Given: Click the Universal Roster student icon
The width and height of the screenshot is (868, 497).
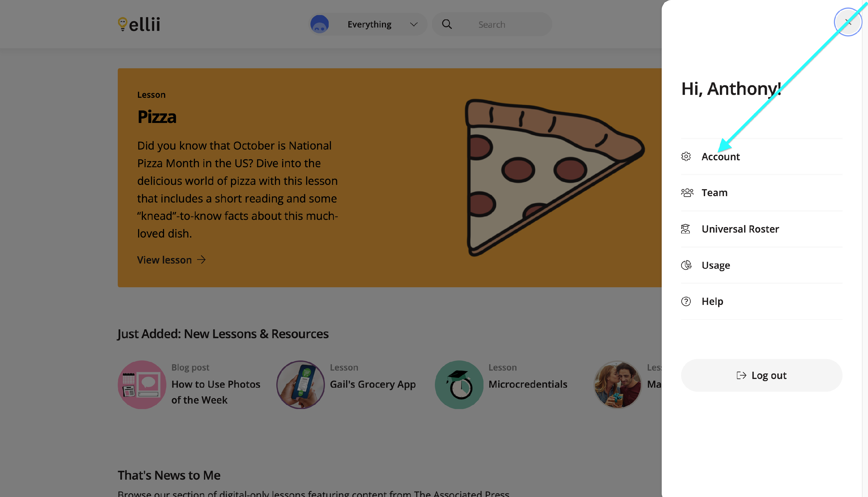Looking at the screenshot, I should coord(685,229).
